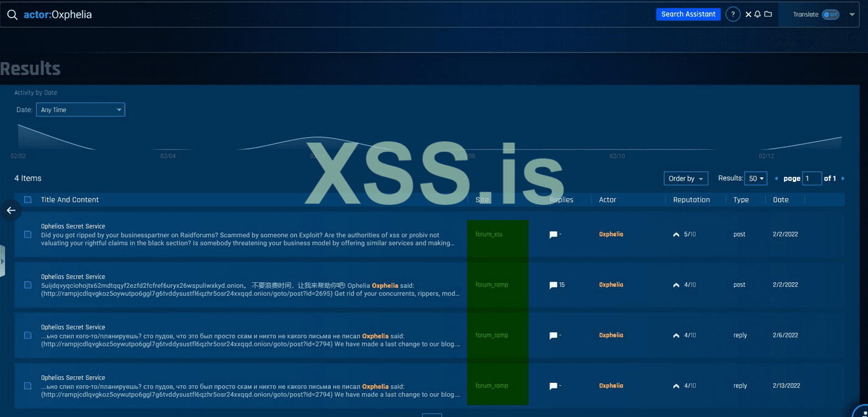Clear the search query with X icon
Image resolution: width=868 pixels, height=417 pixels.
(x=749, y=14)
